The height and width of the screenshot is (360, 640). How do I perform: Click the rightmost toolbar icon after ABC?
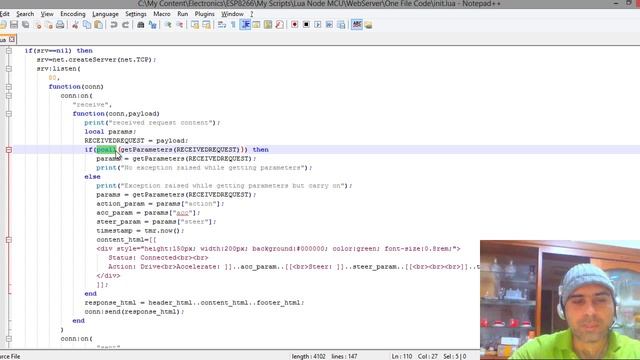369,25
